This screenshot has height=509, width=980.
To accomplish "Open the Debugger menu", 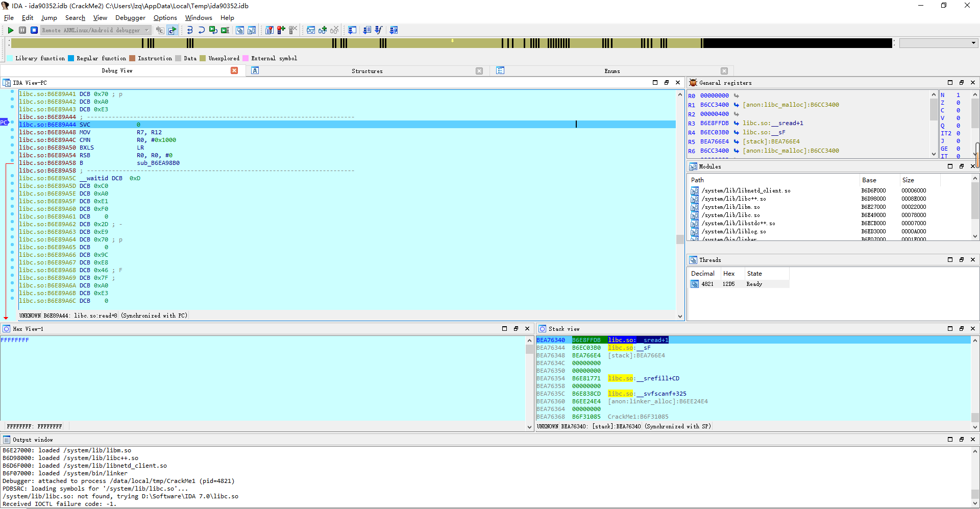I will 130,17.
